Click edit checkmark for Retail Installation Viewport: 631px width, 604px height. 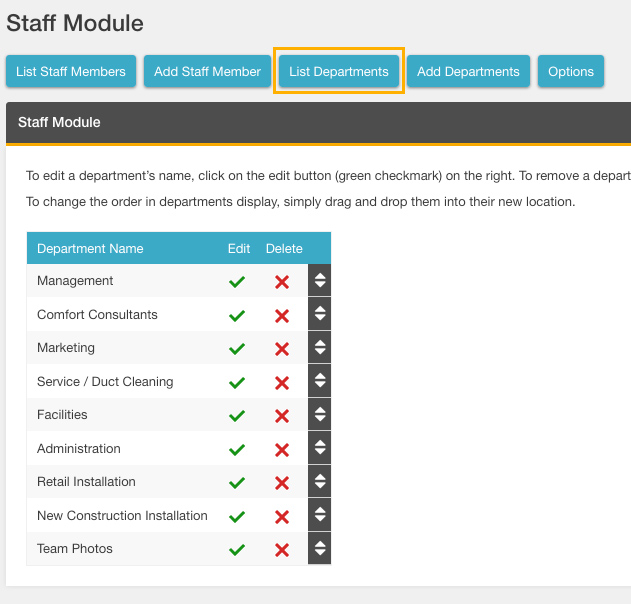237,483
